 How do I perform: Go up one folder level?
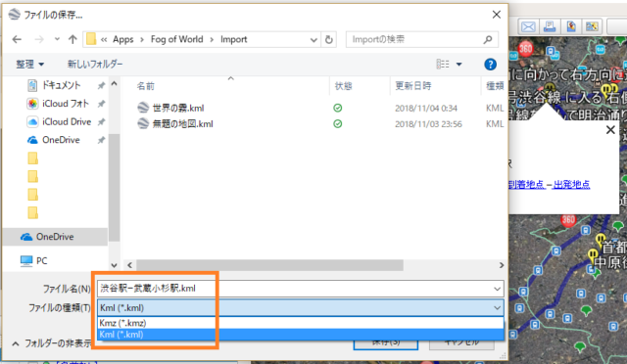click(72, 39)
